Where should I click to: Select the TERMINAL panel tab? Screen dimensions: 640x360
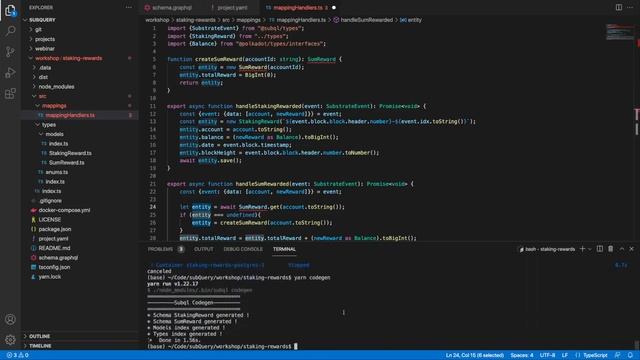click(x=284, y=249)
